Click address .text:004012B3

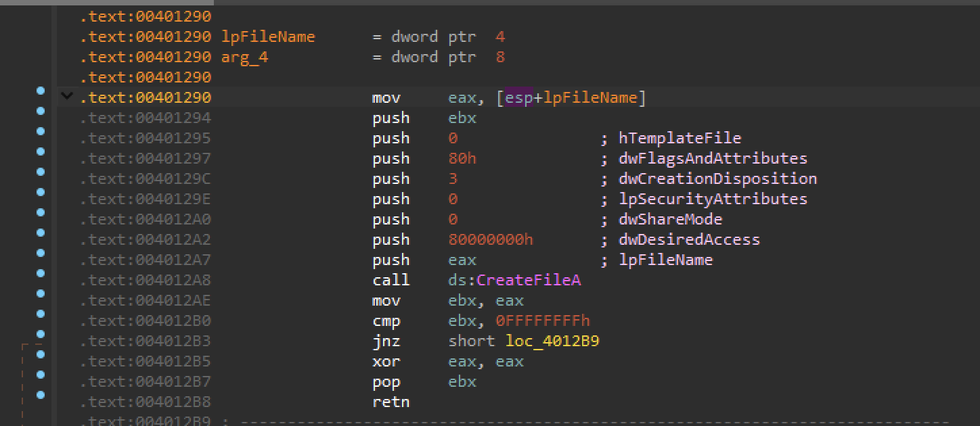(x=146, y=341)
